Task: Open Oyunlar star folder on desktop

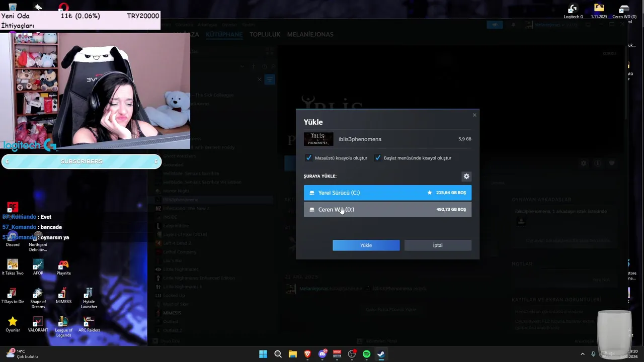Action: 13,324
